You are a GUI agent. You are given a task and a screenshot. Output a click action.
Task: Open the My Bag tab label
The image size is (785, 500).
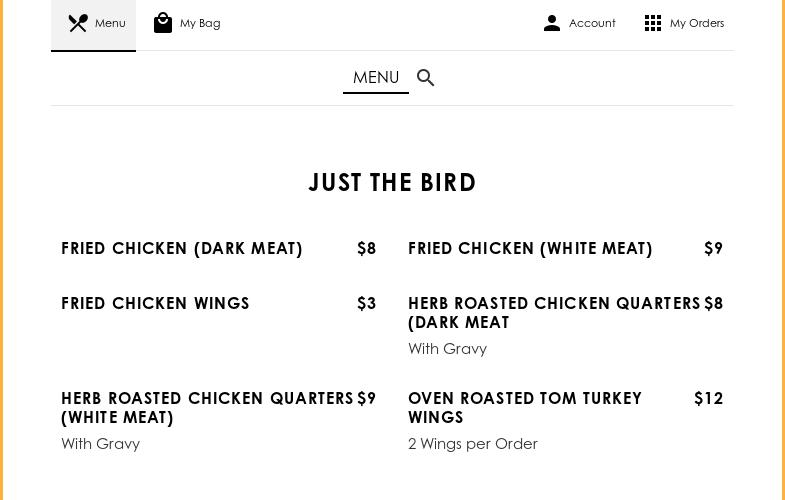[x=200, y=23]
